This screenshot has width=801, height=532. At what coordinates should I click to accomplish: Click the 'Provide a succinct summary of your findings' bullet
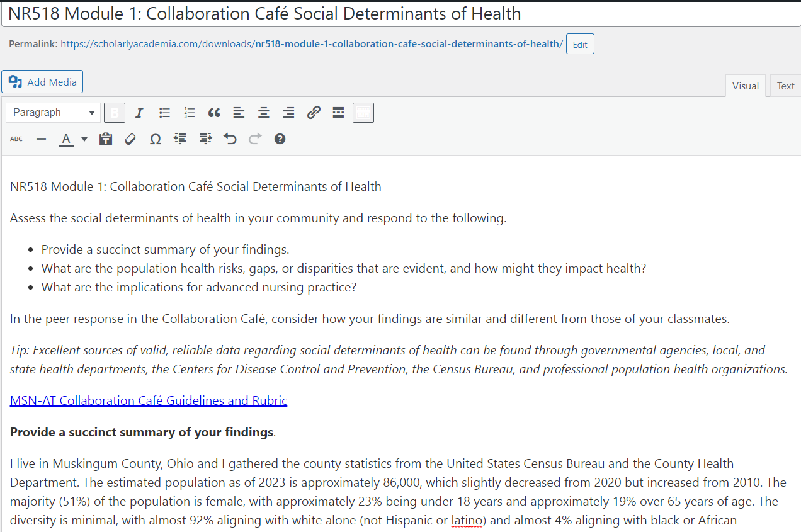coord(165,249)
